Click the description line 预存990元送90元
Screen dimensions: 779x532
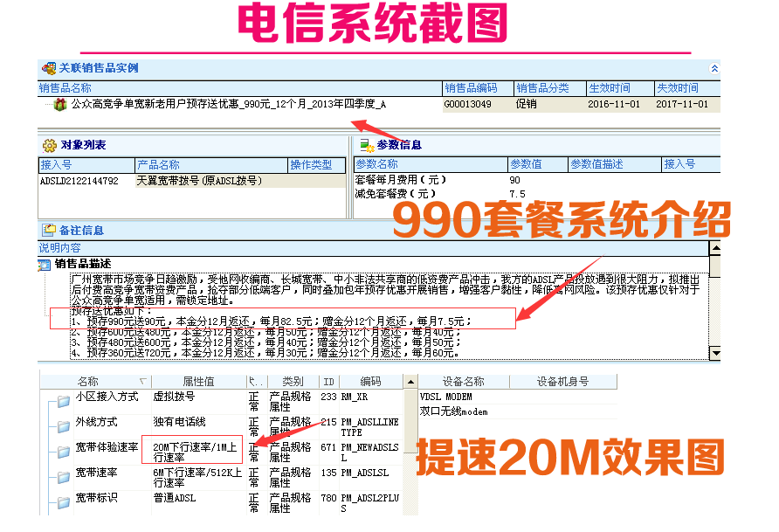[x=272, y=321]
